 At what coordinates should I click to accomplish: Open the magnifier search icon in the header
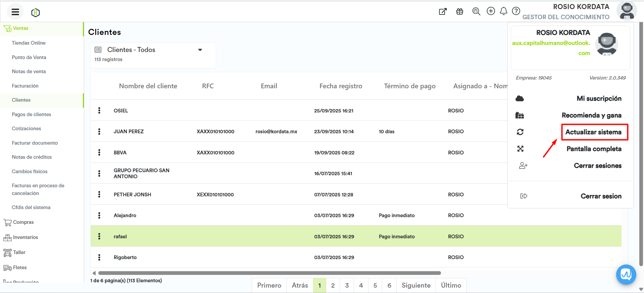click(x=476, y=11)
